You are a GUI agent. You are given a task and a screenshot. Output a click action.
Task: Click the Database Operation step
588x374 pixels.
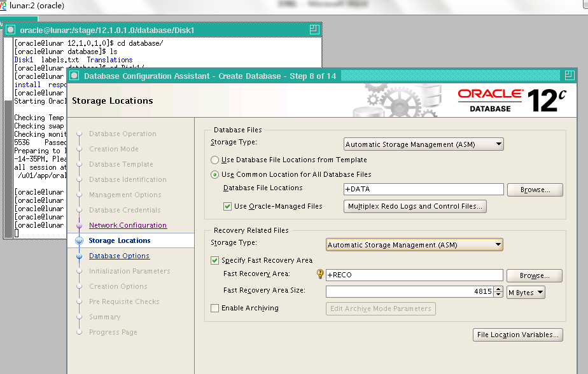click(123, 134)
